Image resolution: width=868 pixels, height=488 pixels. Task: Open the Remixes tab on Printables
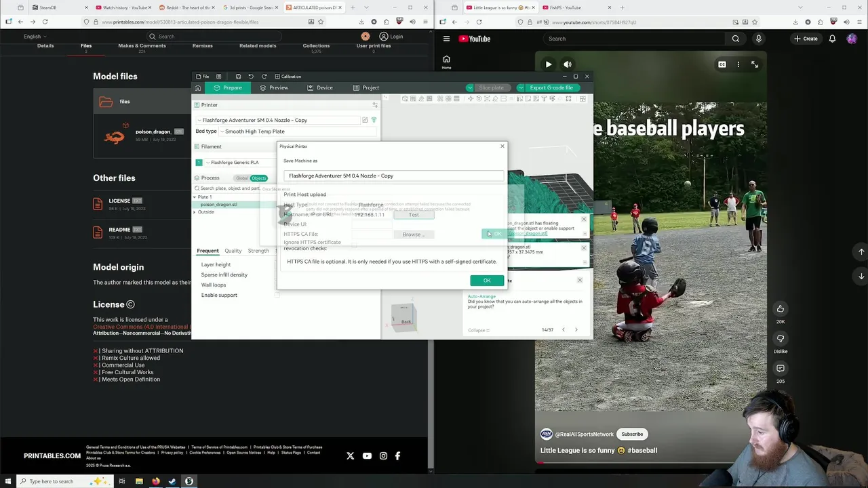202,46
